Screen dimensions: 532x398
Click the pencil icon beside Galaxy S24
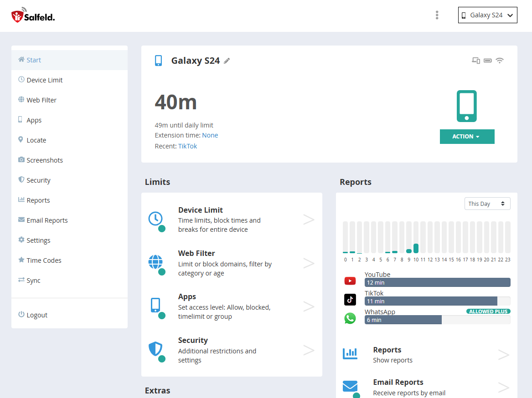pos(227,61)
